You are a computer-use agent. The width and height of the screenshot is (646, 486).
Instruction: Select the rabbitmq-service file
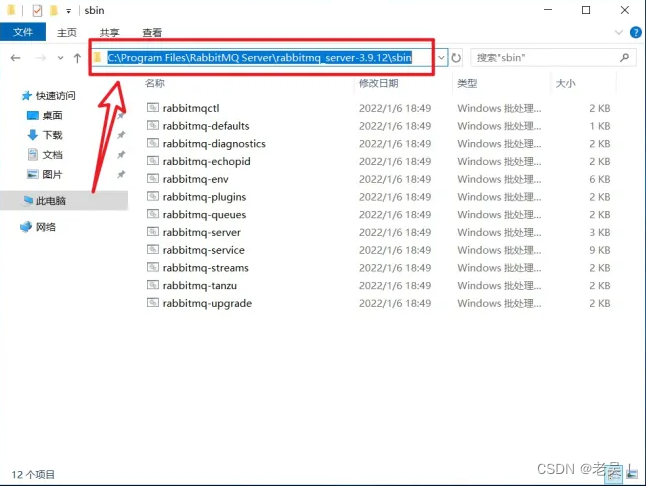204,250
